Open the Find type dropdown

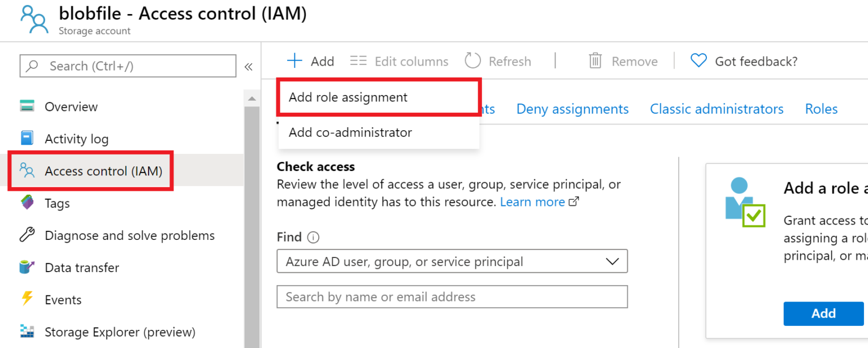(x=452, y=261)
